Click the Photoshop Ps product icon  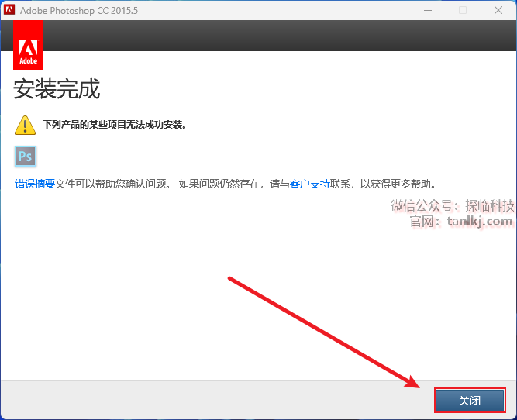tap(26, 156)
